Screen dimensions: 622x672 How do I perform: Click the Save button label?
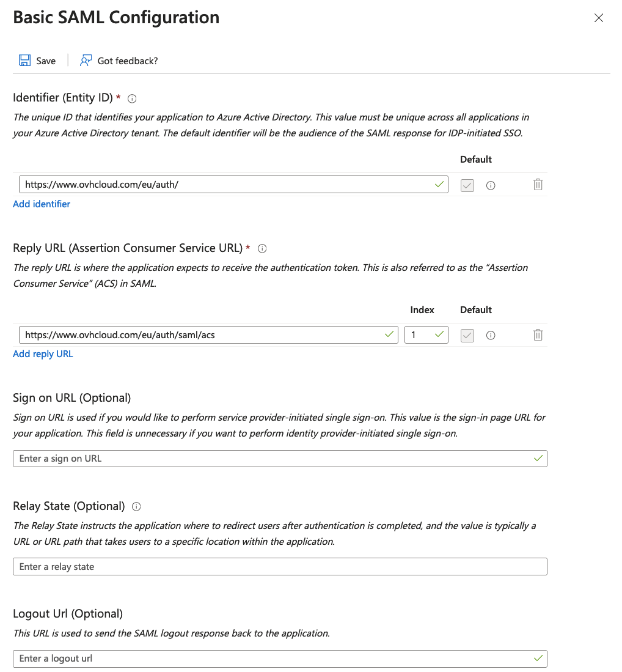click(x=46, y=61)
